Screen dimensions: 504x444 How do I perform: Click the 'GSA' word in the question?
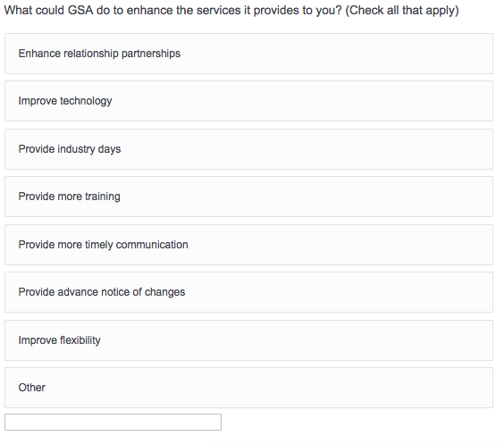80,11
